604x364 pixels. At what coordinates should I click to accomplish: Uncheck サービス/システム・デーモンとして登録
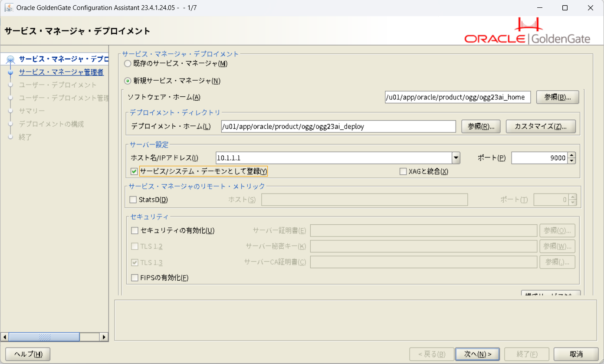pos(134,171)
